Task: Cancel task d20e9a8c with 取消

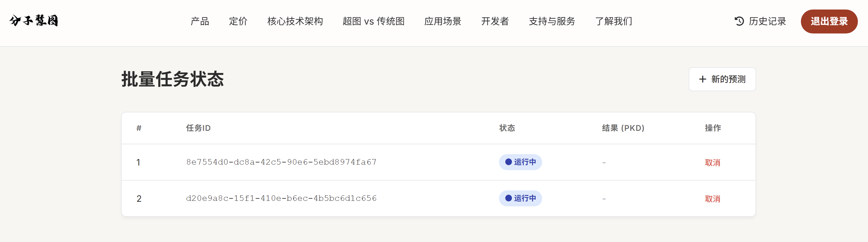Action: click(712, 199)
